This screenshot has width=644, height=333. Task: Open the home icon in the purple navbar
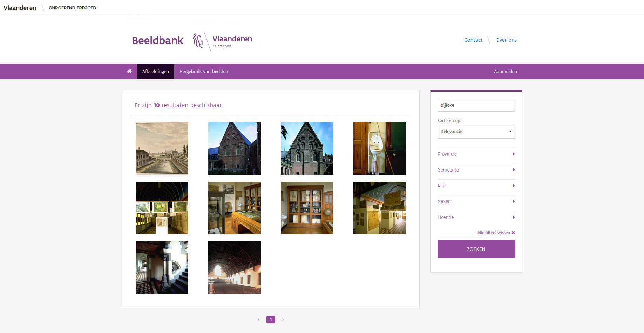pos(129,71)
